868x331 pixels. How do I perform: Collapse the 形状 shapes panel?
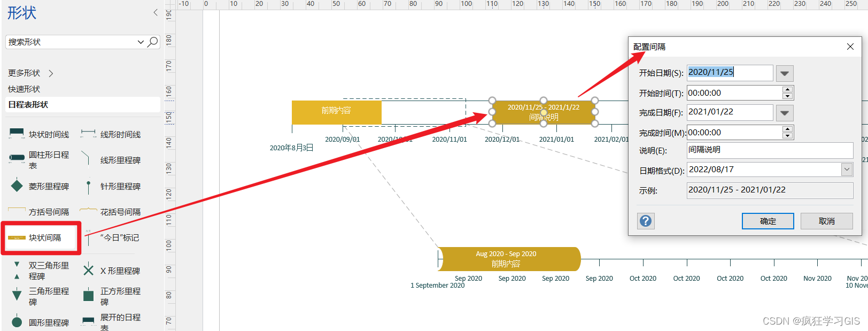[156, 12]
